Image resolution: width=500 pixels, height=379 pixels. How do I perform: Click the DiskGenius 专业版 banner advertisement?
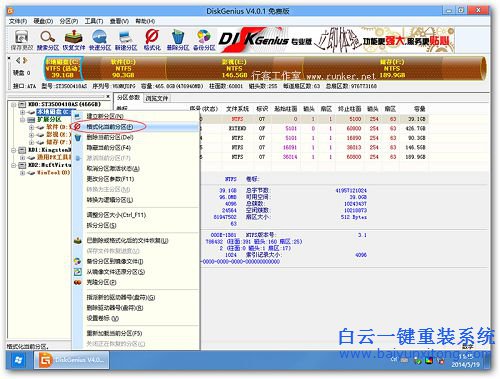click(337, 40)
